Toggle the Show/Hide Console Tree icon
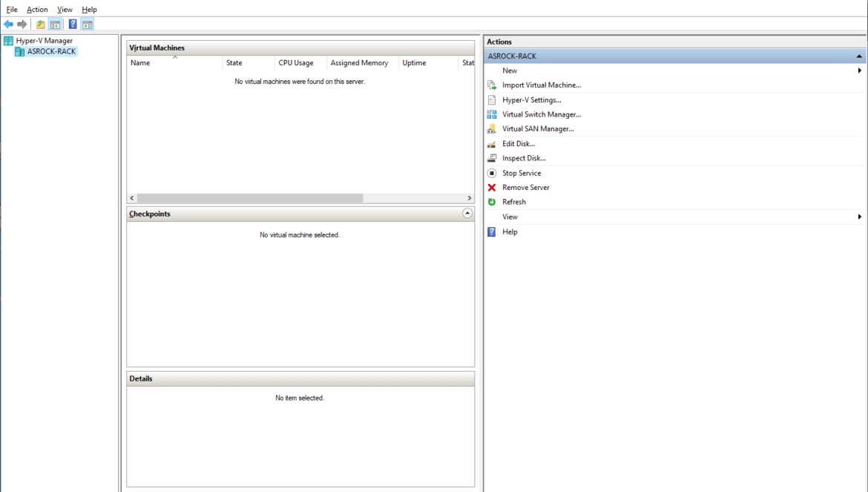 tap(55, 24)
